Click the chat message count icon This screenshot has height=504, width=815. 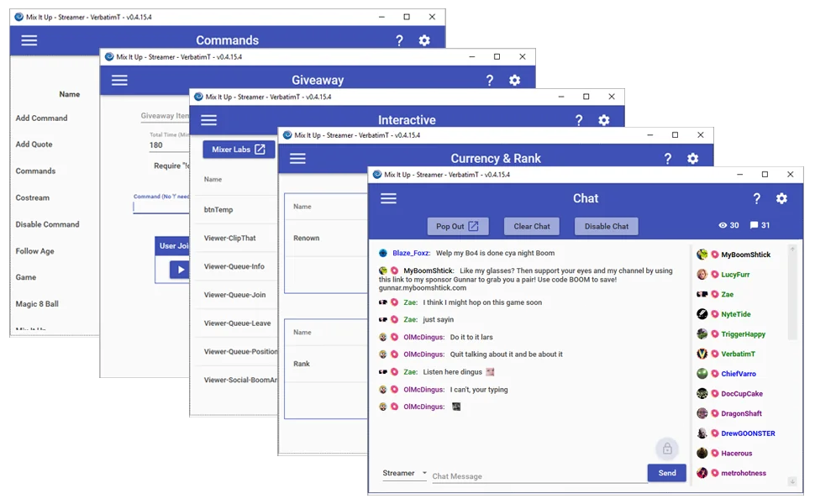(754, 226)
